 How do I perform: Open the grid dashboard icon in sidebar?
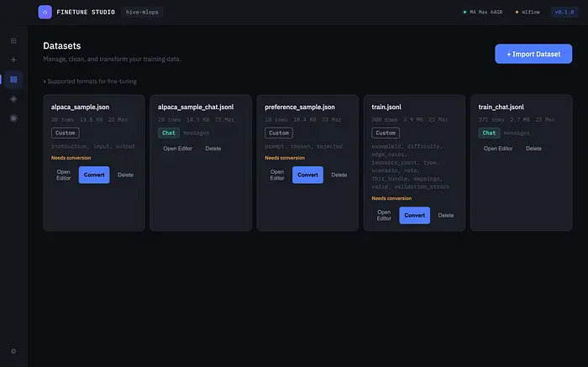(x=13, y=40)
